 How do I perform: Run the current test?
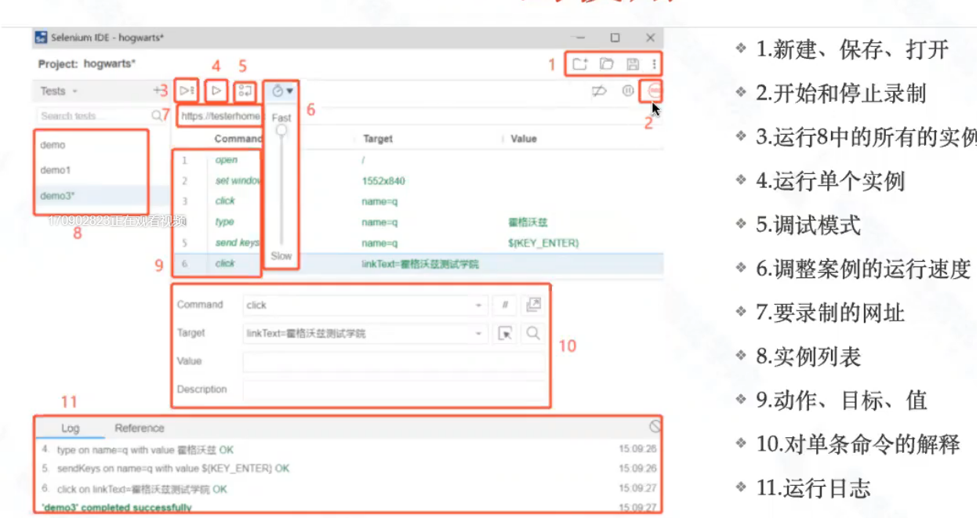coord(217,91)
